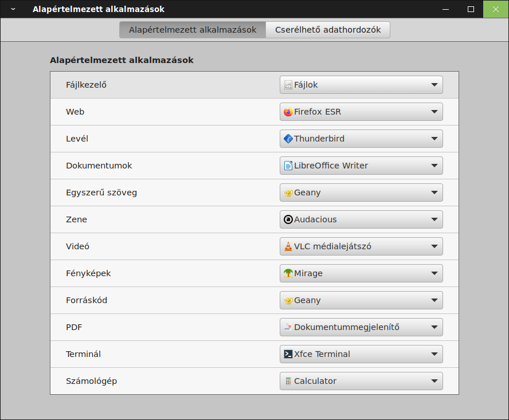
Task: Click the Fájlkezelő row label
Action: [x=86, y=85]
